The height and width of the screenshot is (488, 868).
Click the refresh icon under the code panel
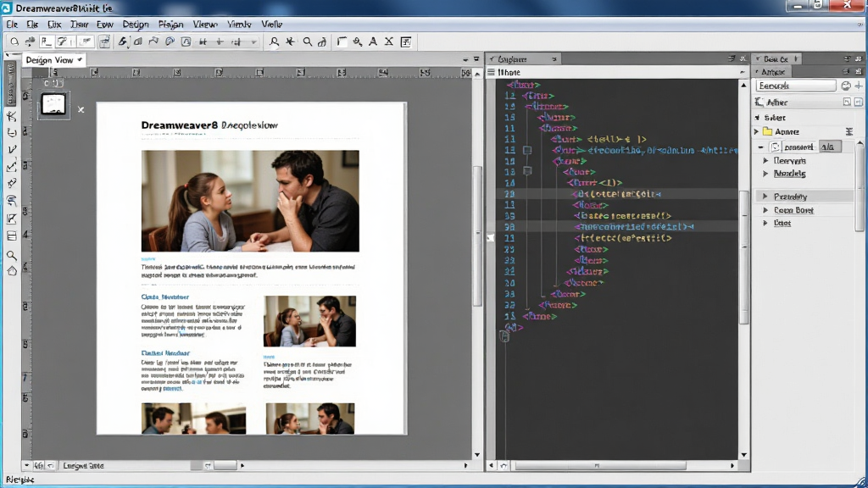pyautogui.click(x=504, y=466)
